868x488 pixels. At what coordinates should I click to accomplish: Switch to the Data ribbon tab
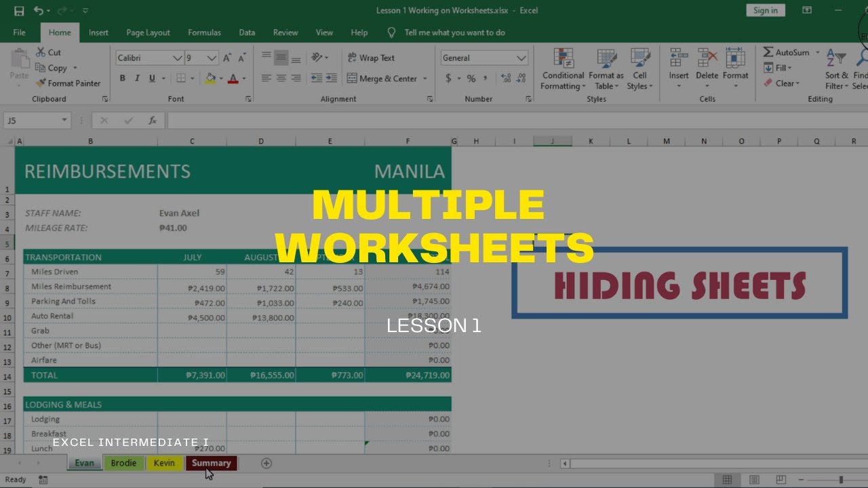[x=247, y=33]
